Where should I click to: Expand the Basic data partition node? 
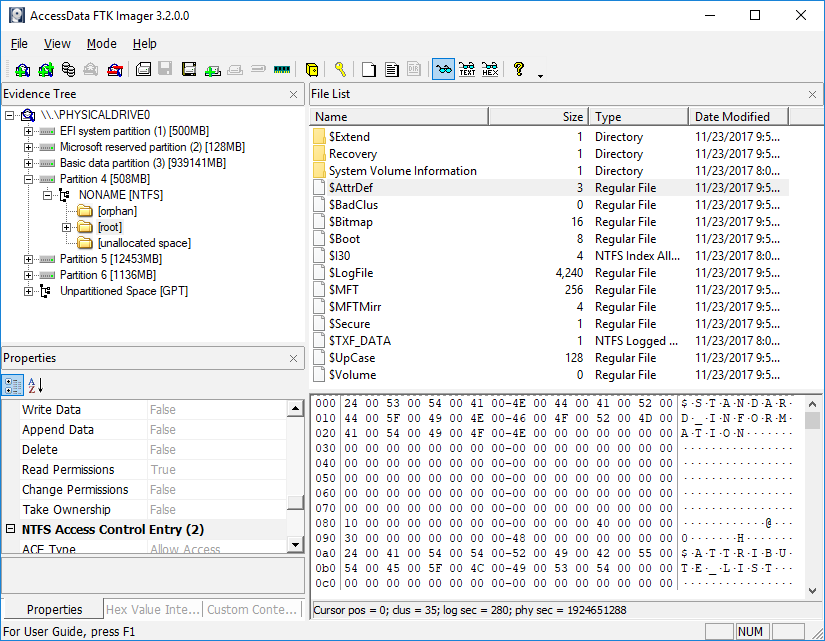point(28,163)
